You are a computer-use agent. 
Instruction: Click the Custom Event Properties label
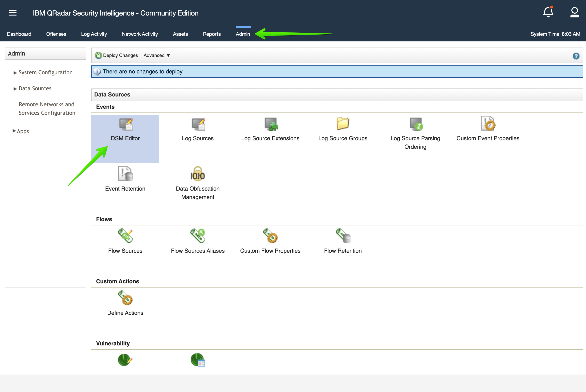point(488,138)
